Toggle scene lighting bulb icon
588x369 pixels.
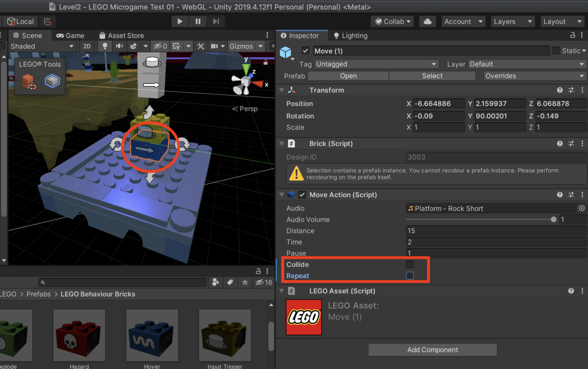(x=104, y=46)
